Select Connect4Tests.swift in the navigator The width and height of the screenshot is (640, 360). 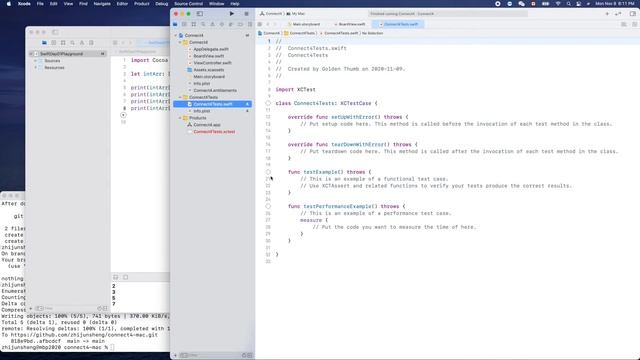pyautogui.click(x=212, y=104)
